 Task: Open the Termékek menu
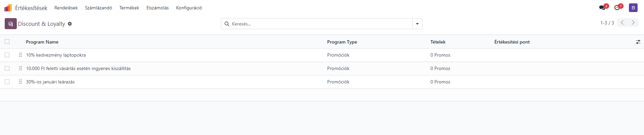click(129, 8)
